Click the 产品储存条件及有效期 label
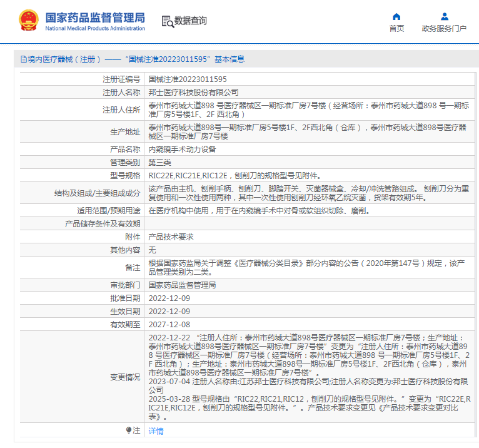The height and width of the screenshot is (448, 479). [x=103, y=224]
